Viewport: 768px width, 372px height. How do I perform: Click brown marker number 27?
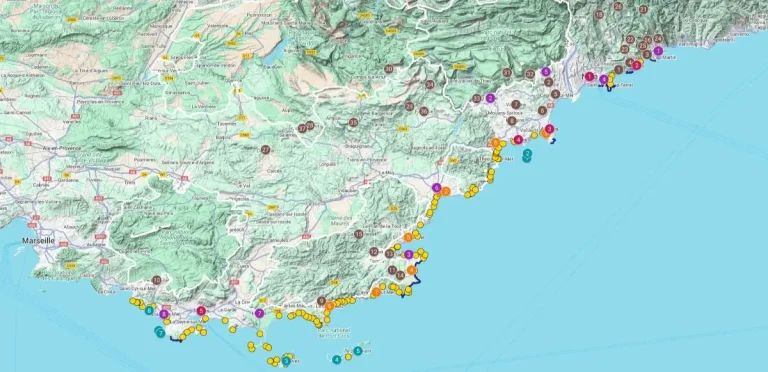point(265,150)
